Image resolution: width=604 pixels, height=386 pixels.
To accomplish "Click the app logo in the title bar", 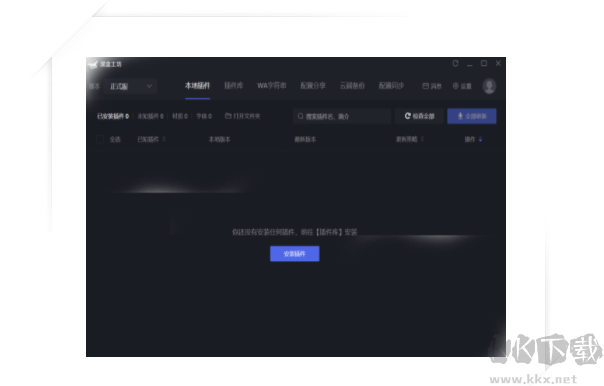I will [x=93, y=64].
